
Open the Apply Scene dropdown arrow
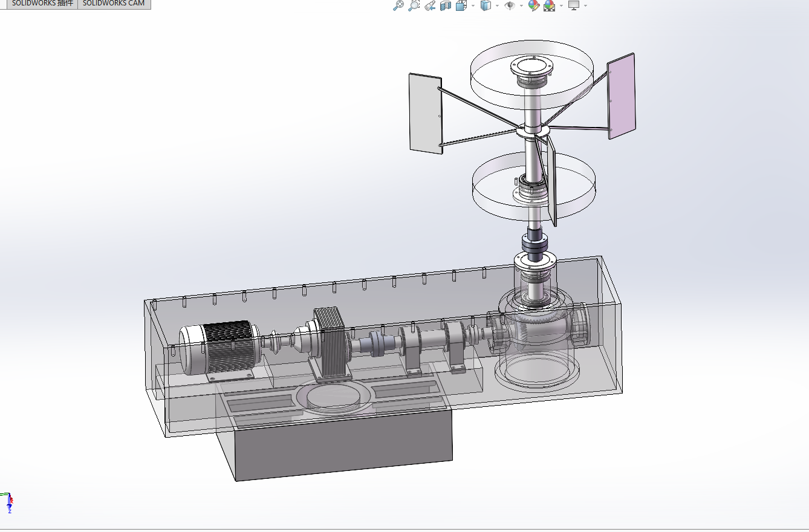click(562, 6)
